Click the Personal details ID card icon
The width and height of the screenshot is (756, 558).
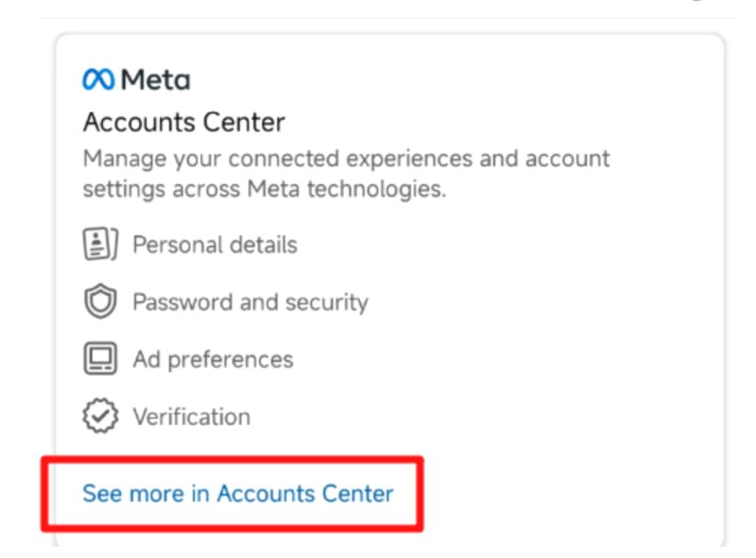point(100,245)
